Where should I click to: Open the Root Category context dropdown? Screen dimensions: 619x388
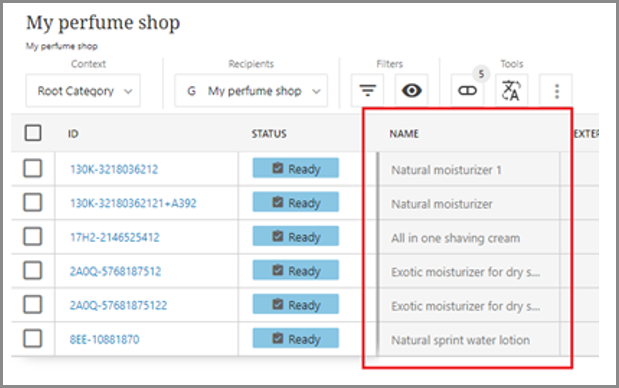[83, 91]
